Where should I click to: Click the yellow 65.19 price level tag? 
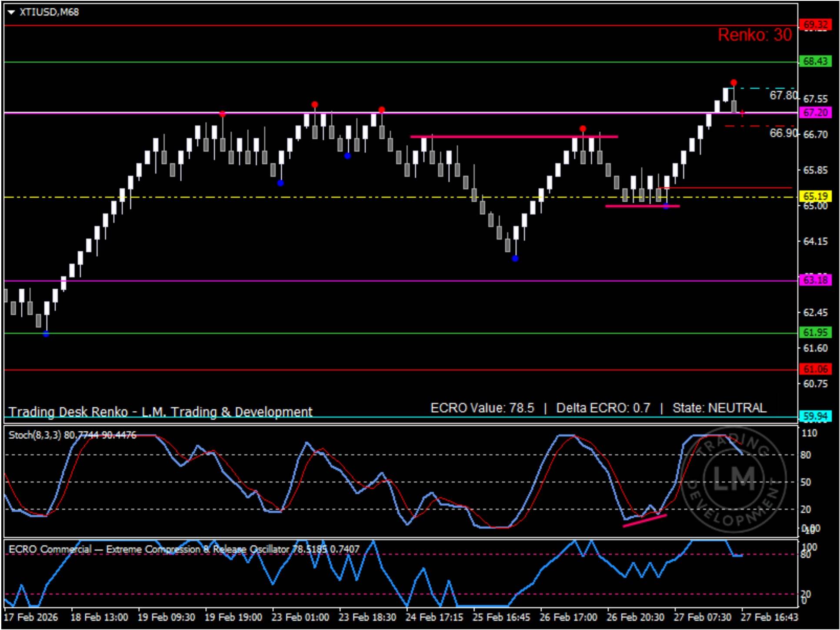point(815,196)
